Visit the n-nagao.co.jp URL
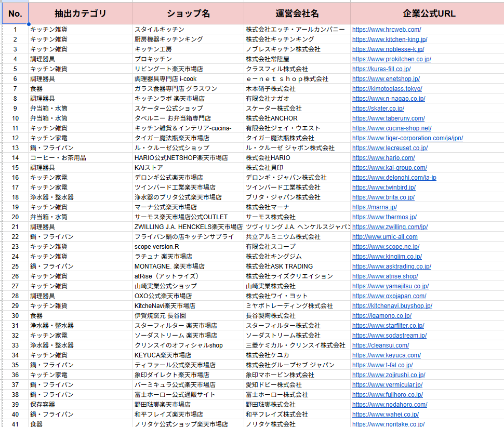The image size is (504, 427). [389, 99]
